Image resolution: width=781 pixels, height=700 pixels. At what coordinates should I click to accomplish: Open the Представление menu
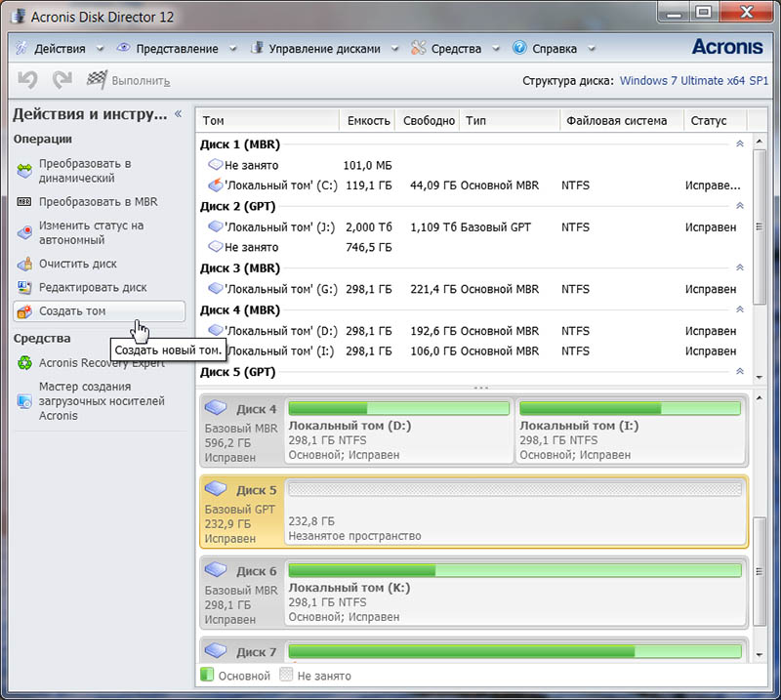177,49
